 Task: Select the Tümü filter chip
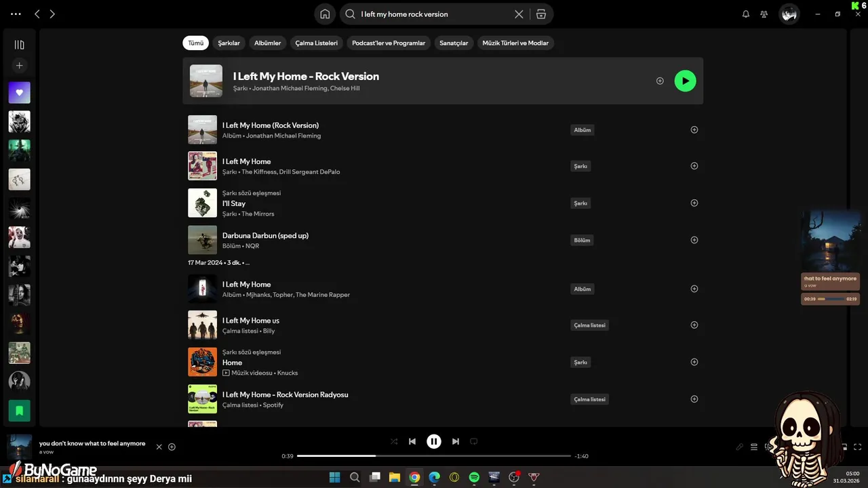pyautogui.click(x=195, y=43)
